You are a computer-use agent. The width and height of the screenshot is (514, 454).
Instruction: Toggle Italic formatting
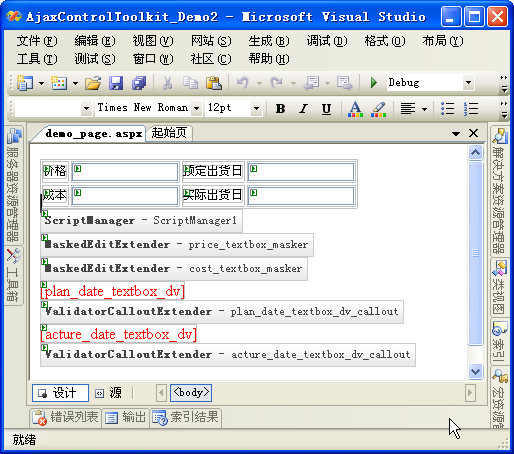point(303,108)
